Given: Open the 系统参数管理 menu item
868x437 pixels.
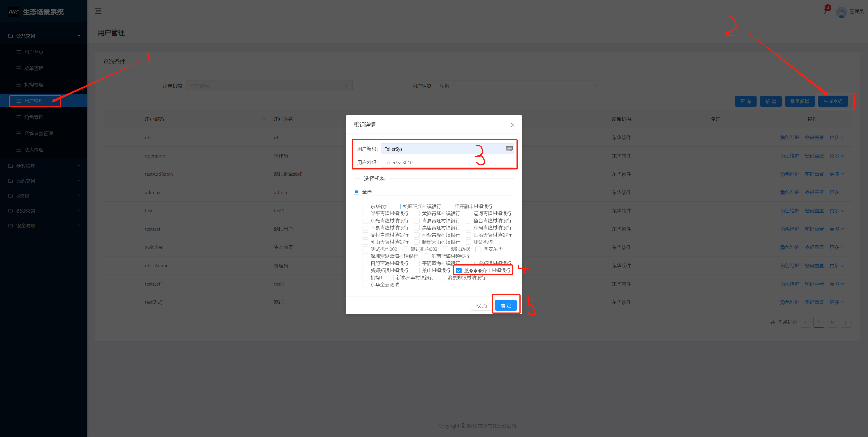Looking at the screenshot, I should coord(43,133).
